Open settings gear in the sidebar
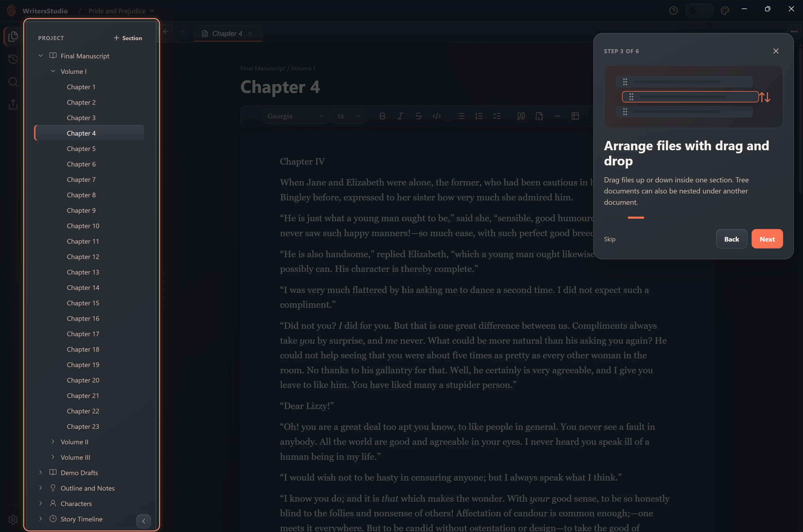This screenshot has width=803, height=532. pos(13,519)
